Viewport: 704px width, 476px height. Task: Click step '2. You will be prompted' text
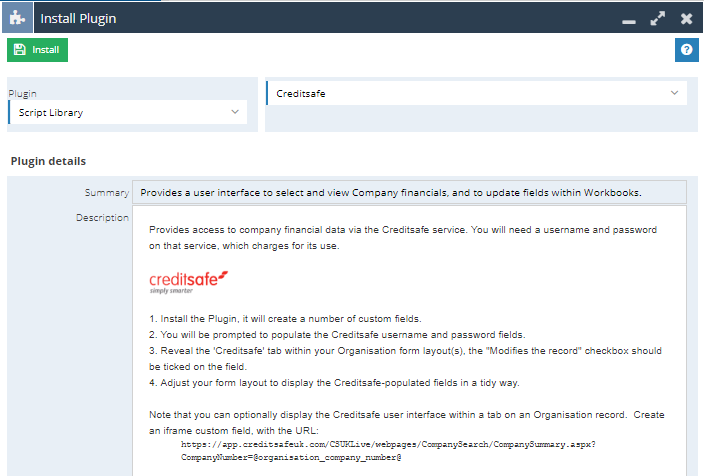(x=337, y=335)
